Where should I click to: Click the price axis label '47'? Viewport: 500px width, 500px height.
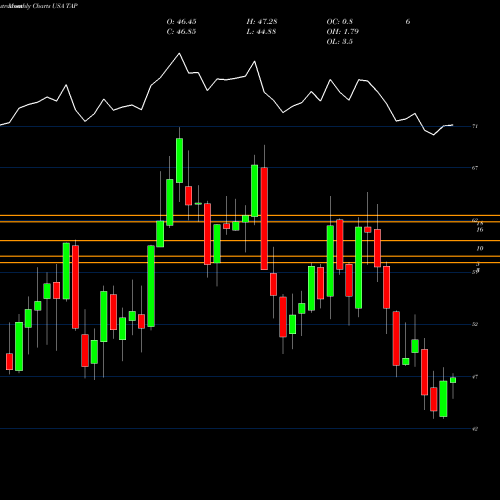point(475,377)
